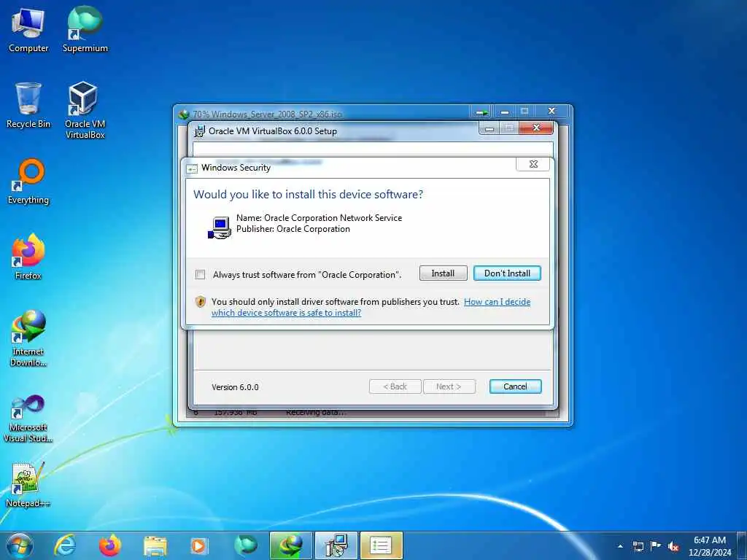The image size is (747, 560).
Task: Open Windows Explorer folder in taskbar
Action: (155, 545)
